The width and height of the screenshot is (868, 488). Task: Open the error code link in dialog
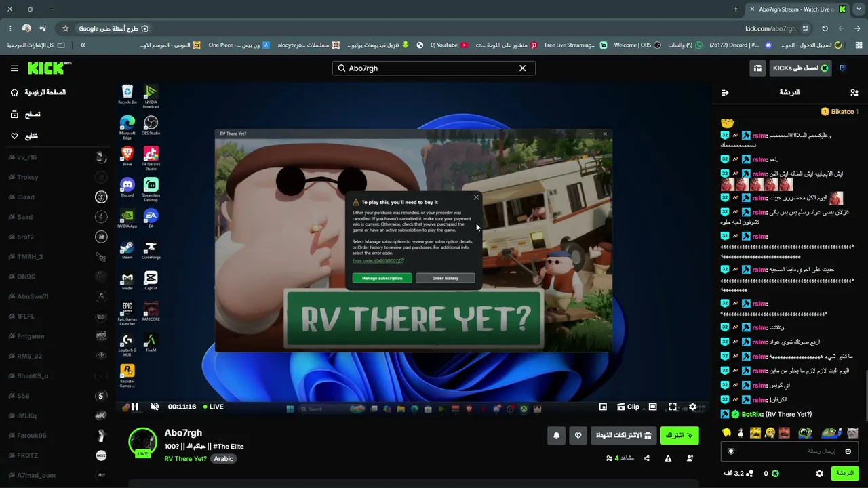(x=378, y=261)
